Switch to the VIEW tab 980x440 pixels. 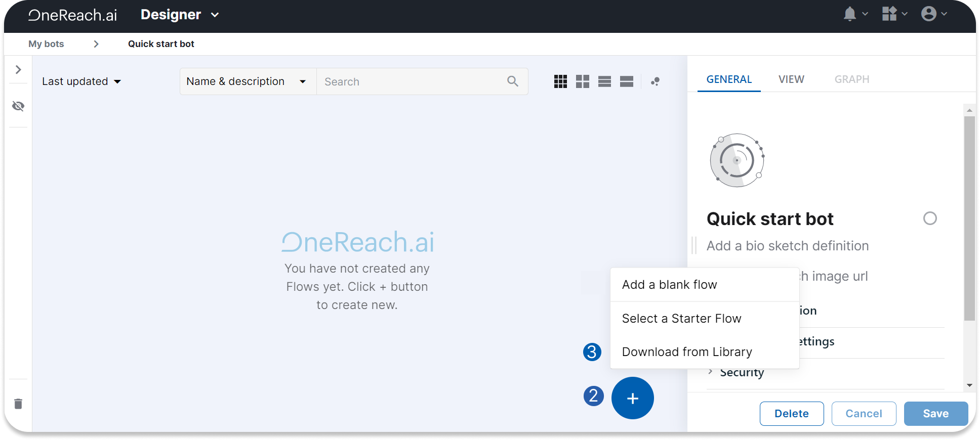(x=791, y=79)
